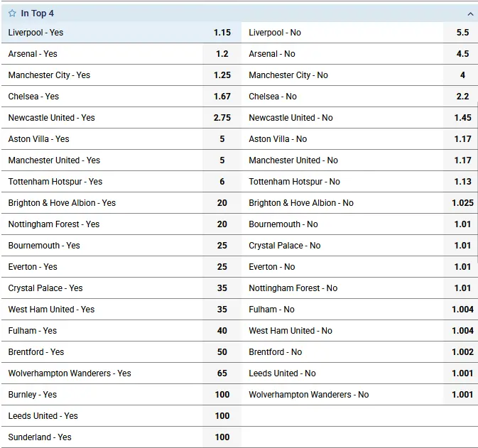Select Brentford - Yes at odds 50
The height and width of the screenshot is (448, 478).
pos(120,352)
